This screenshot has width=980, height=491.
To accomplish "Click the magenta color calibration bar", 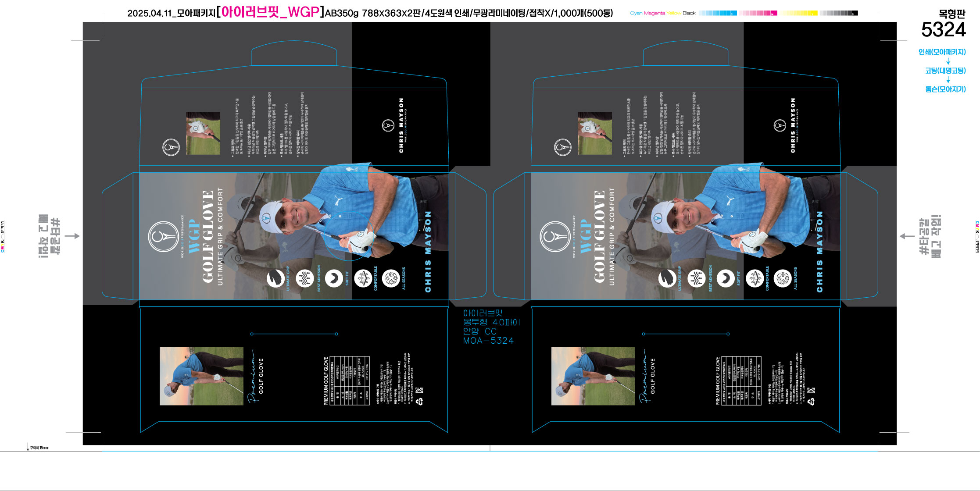I will coord(758,13).
